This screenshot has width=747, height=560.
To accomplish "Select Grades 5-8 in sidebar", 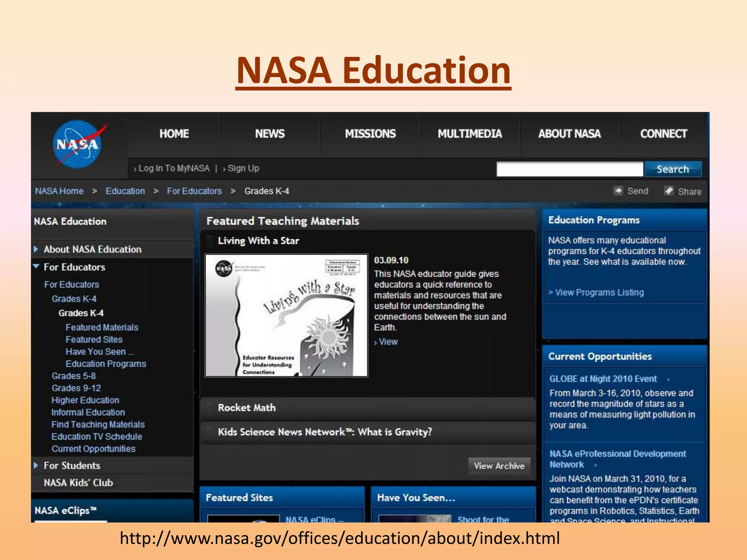I will [74, 376].
